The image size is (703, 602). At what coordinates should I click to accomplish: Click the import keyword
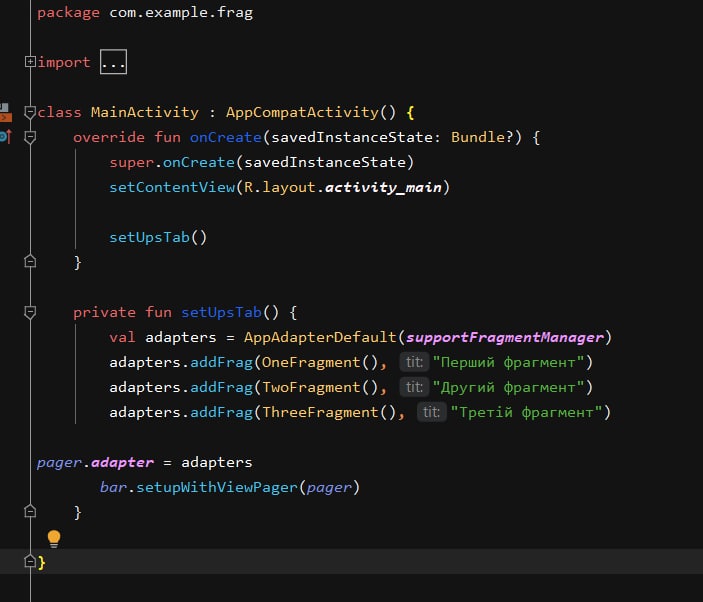(x=64, y=63)
